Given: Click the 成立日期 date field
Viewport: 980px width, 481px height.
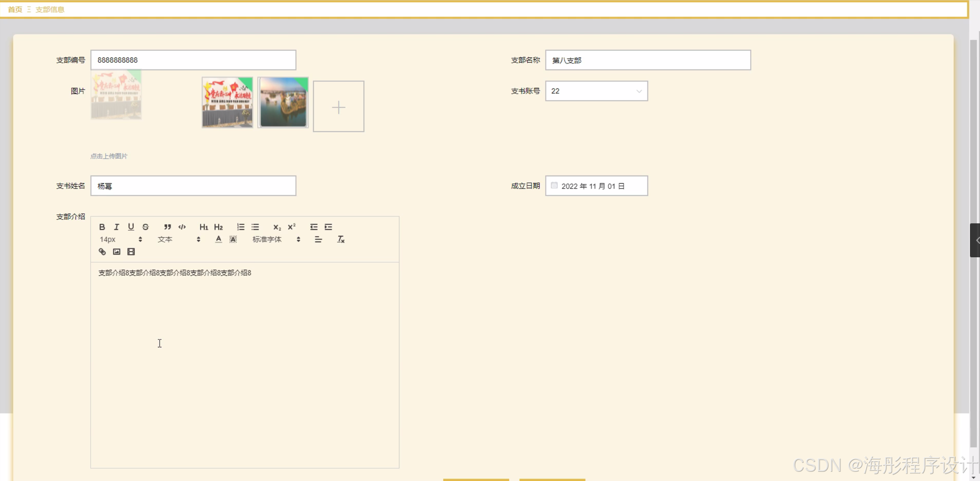Looking at the screenshot, I should (596, 186).
